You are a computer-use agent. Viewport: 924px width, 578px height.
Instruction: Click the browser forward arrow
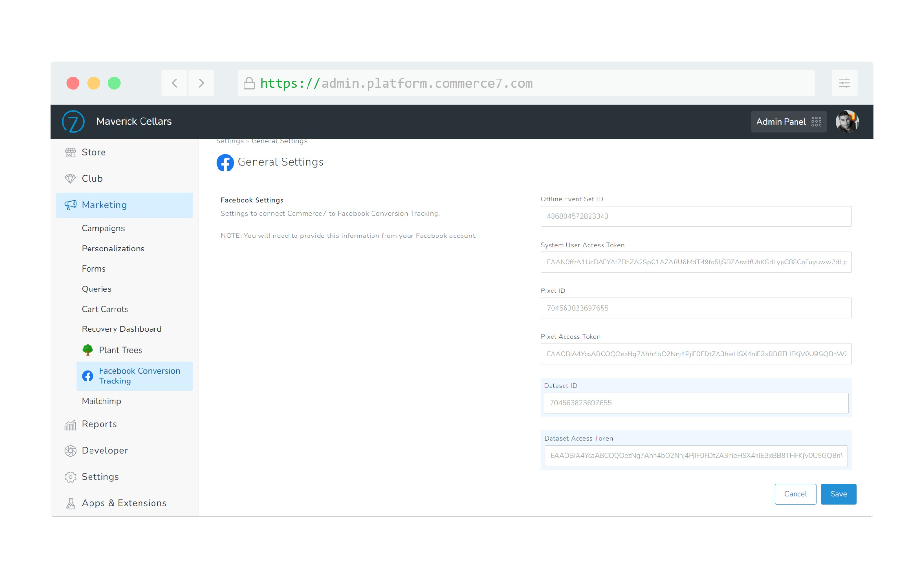click(201, 83)
